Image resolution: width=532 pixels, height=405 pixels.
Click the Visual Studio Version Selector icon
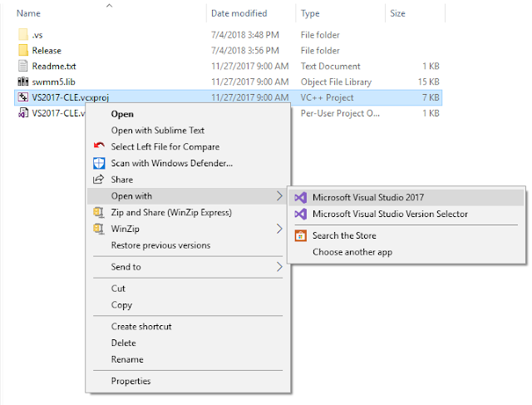tap(300, 214)
